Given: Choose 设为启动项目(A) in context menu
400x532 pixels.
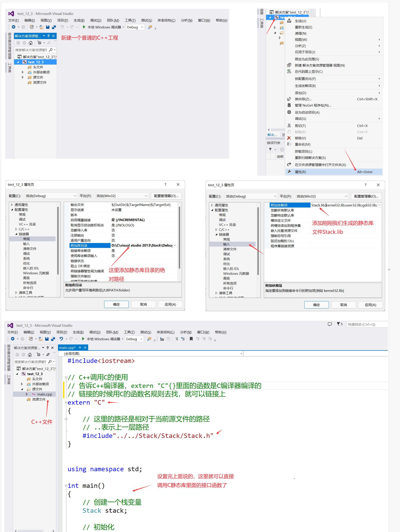Looking at the screenshot, I should [334, 112].
